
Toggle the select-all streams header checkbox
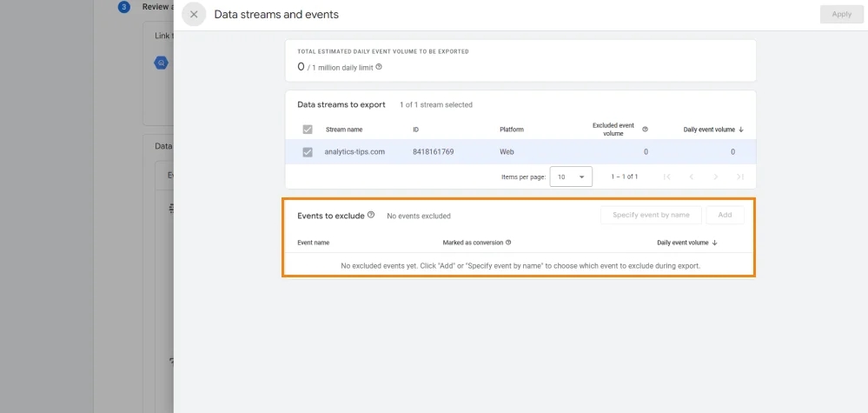click(308, 130)
